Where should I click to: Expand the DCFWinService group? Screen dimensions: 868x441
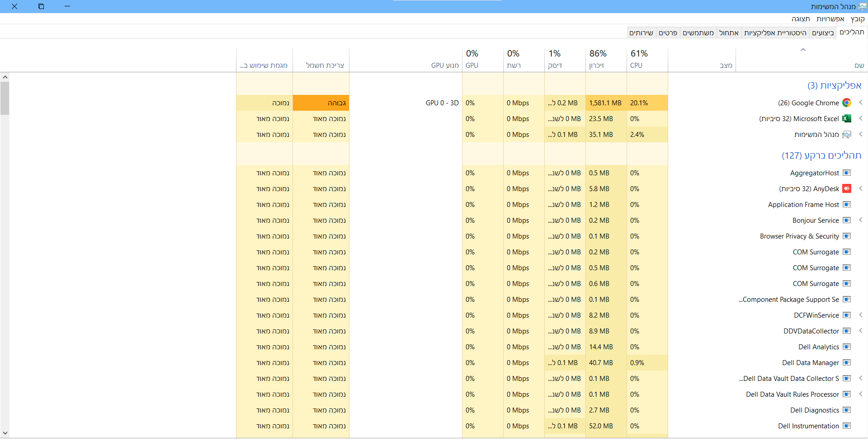(x=861, y=315)
